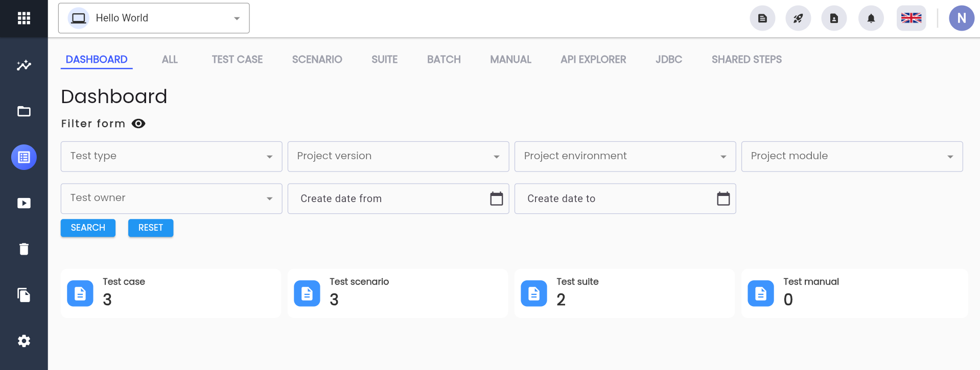This screenshot has width=980, height=370.
Task: Expand the Project environment dropdown
Action: (625, 157)
